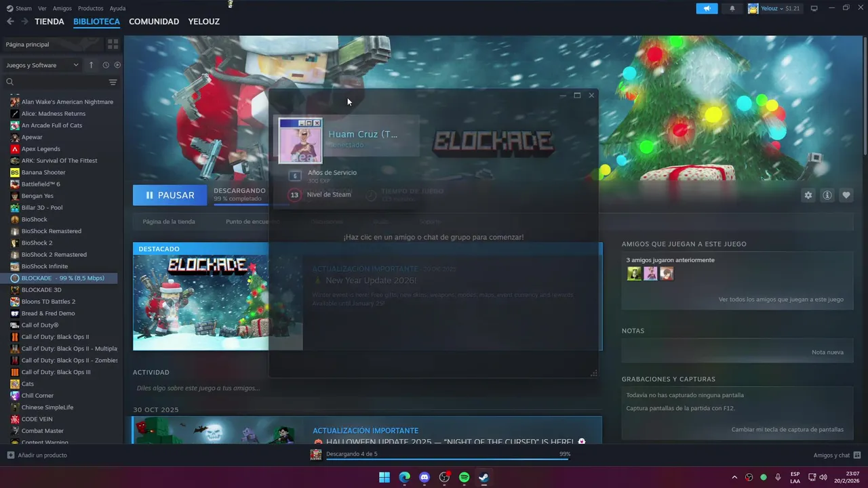Pause the BLOCKADE download with PAUSAR
This screenshot has height=488, width=868.
[x=169, y=195]
